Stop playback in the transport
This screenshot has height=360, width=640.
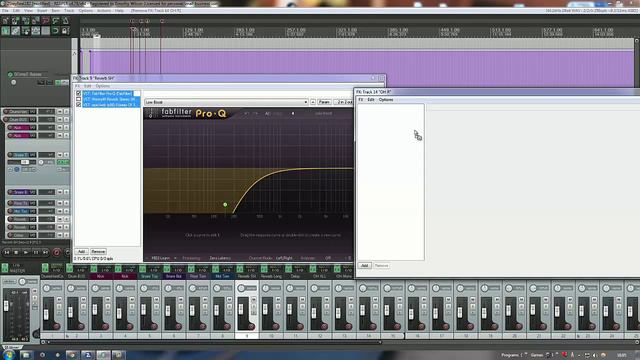pyautogui.click(x=16, y=252)
